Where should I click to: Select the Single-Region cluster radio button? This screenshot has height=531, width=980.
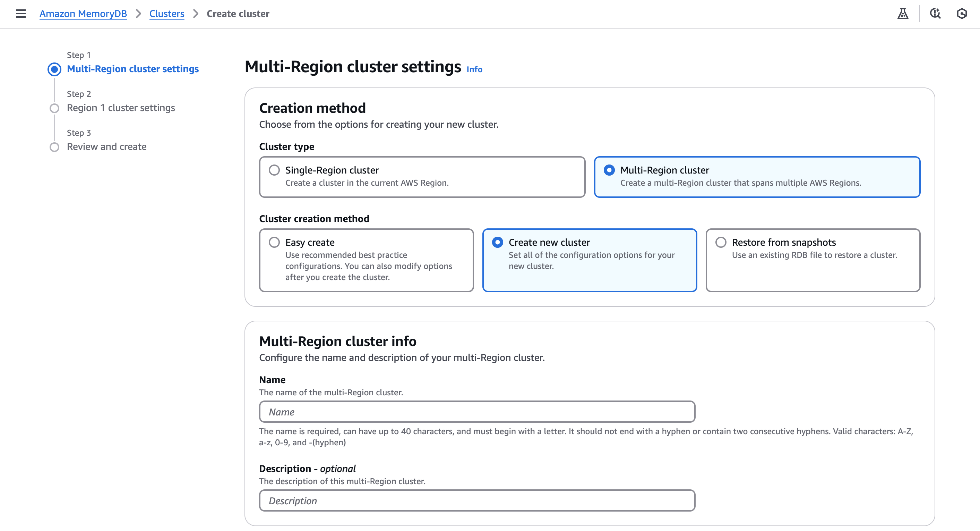click(x=274, y=170)
